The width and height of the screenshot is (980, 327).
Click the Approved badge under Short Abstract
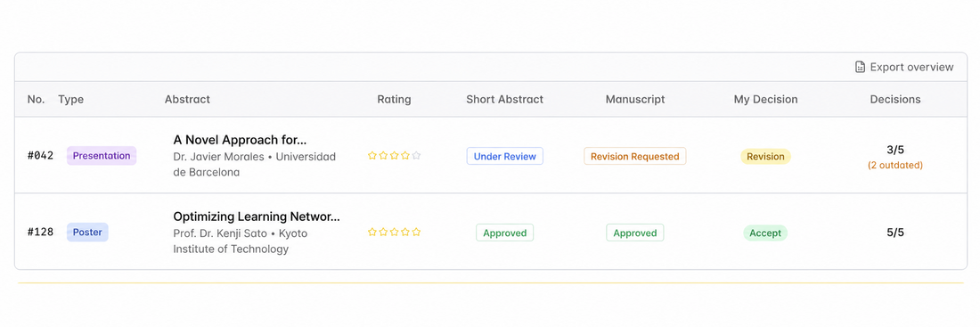click(x=504, y=233)
